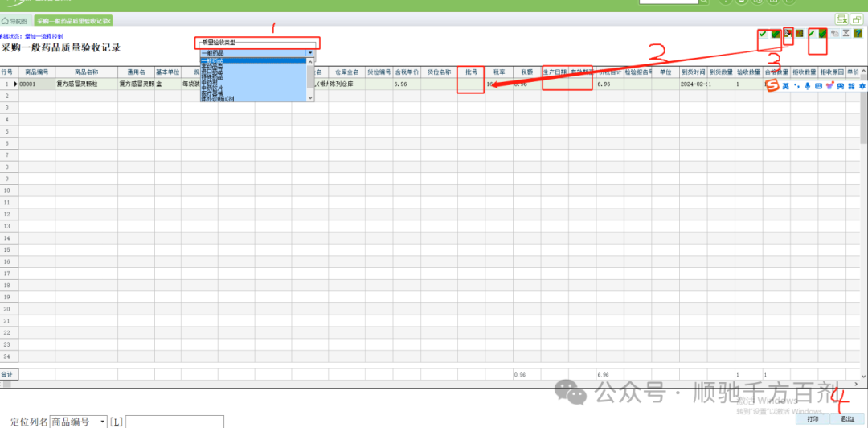This screenshot has width=868, height=428.
Task: Select the 复方感冒灵颗粒 product name cell
Action: [86, 84]
